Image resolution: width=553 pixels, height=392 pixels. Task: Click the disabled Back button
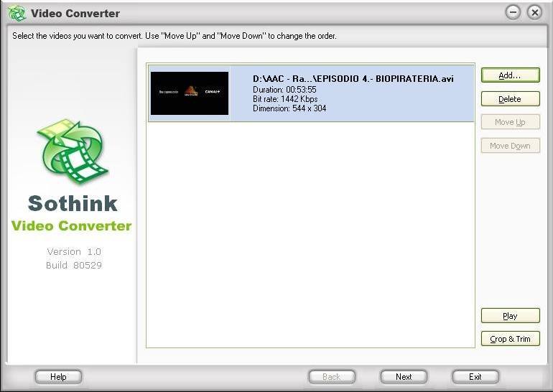tap(332, 377)
